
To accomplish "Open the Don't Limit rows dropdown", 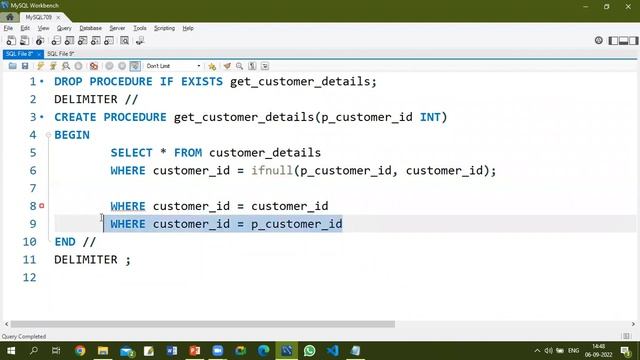I will (x=173, y=66).
